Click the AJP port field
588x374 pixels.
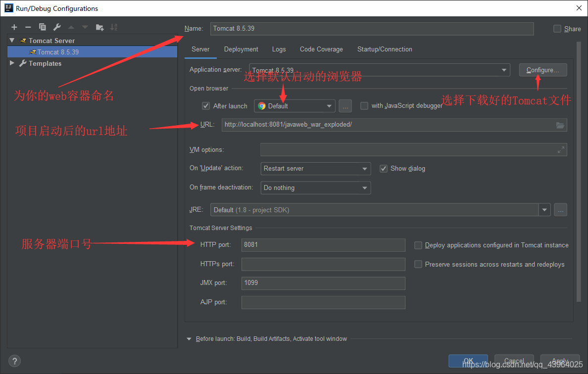click(x=323, y=302)
